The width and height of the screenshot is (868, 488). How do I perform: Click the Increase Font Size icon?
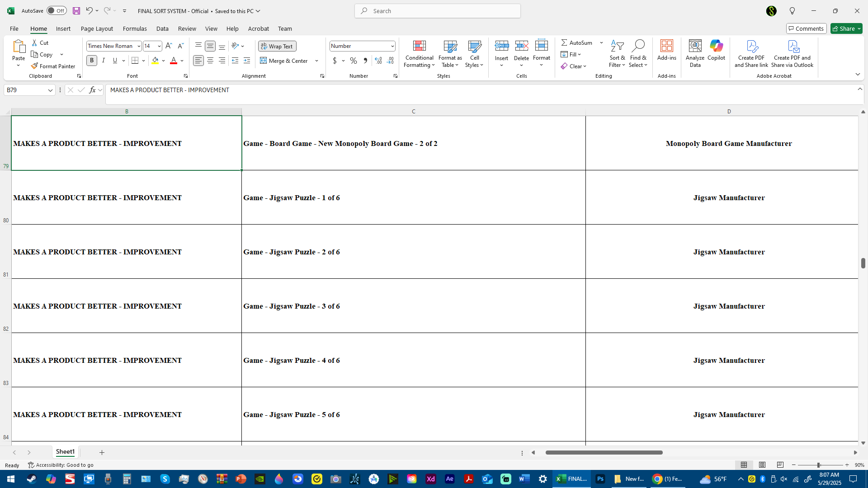pyautogui.click(x=169, y=46)
